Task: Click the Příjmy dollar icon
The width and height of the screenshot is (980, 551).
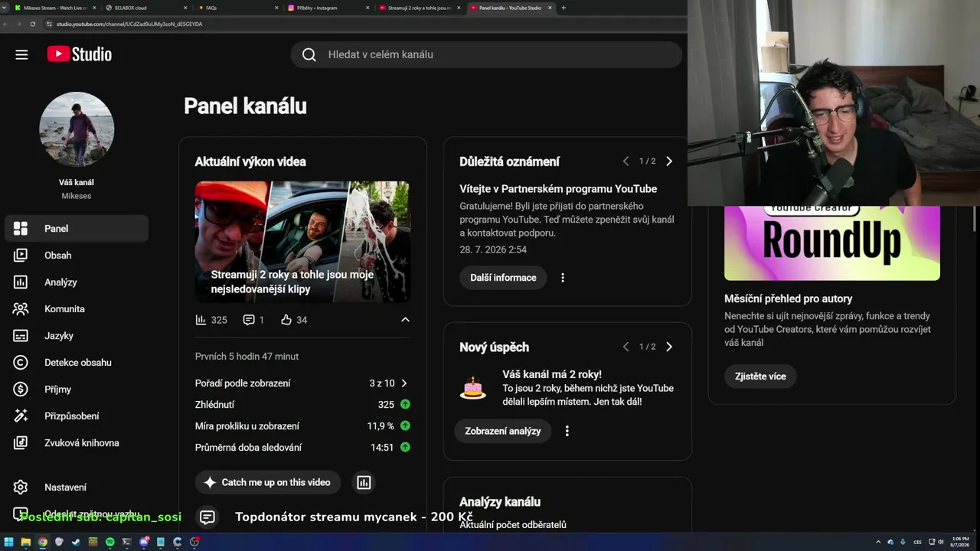Action: [x=21, y=390]
